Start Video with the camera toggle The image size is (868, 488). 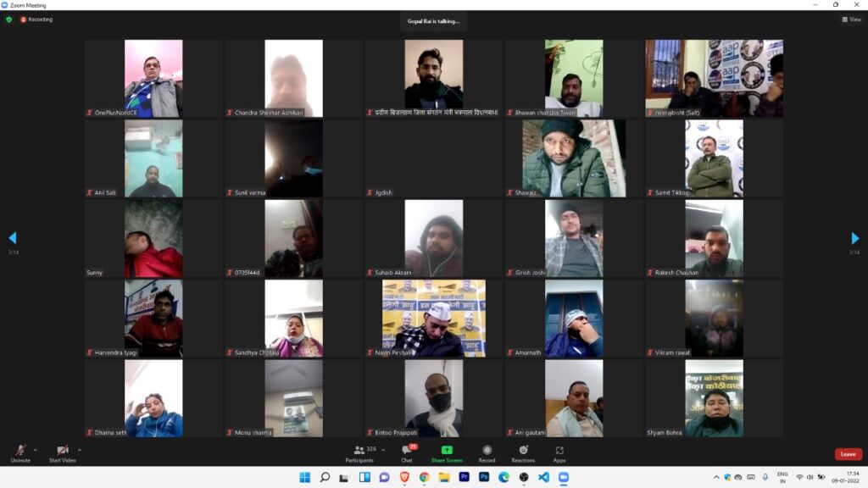(x=62, y=452)
